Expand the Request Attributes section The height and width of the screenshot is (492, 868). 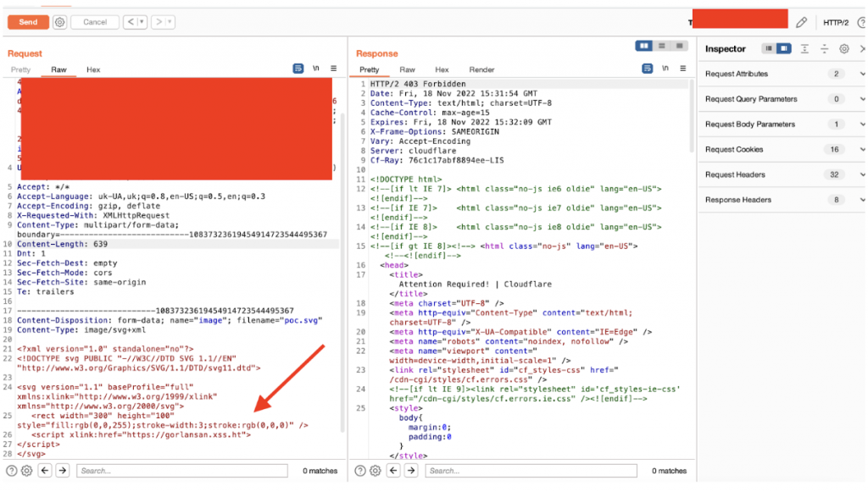[x=783, y=74]
